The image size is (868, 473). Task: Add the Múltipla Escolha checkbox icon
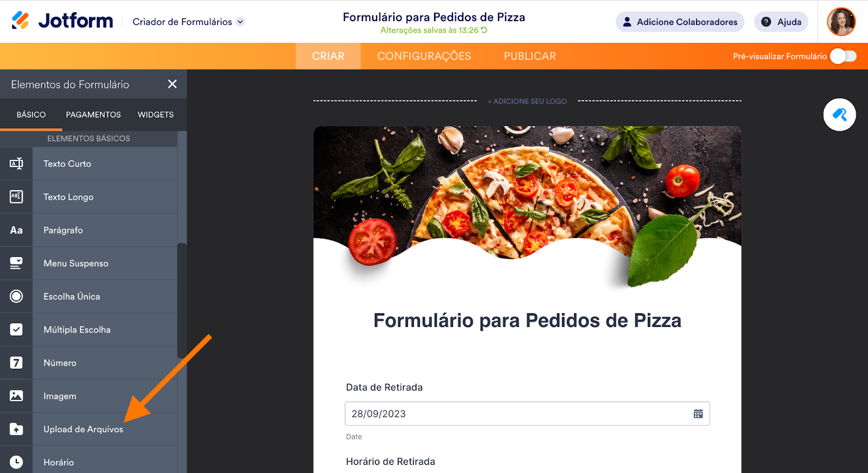coord(16,330)
